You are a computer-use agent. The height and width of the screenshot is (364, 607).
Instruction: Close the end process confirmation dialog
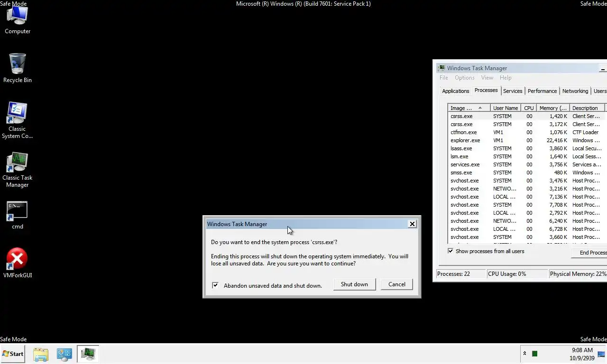pyautogui.click(x=412, y=224)
